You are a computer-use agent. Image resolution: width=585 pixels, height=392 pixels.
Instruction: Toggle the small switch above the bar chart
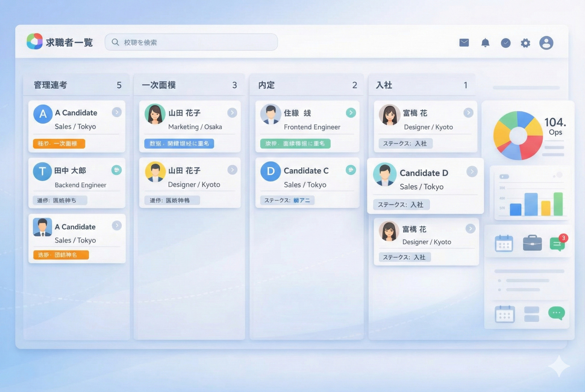pos(504,177)
